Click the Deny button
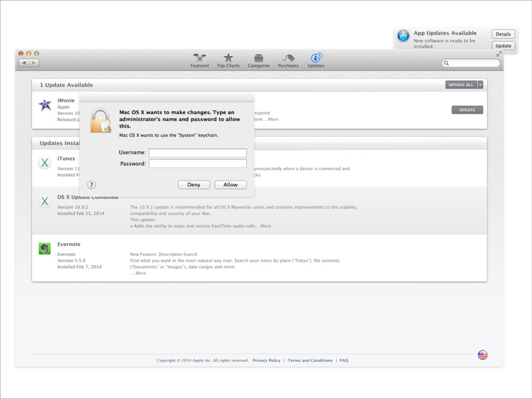The height and width of the screenshot is (399, 532). (x=194, y=184)
